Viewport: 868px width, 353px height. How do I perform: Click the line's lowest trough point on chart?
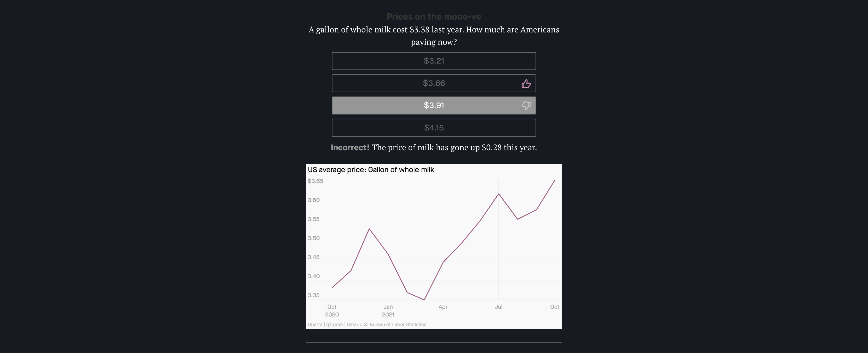pos(424,299)
